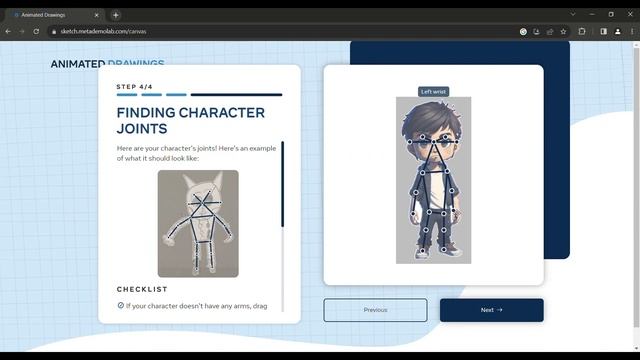
Task: Click the Google icon in the address bar
Action: point(523,31)
